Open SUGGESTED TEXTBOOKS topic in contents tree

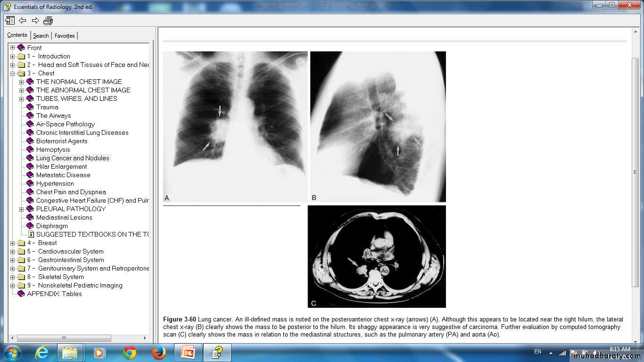[92, 235]
